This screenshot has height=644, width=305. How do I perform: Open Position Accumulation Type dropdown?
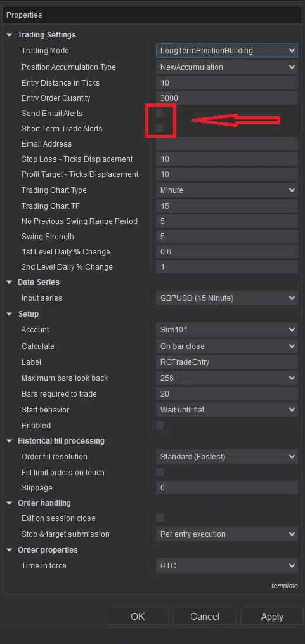click(226, 67)
